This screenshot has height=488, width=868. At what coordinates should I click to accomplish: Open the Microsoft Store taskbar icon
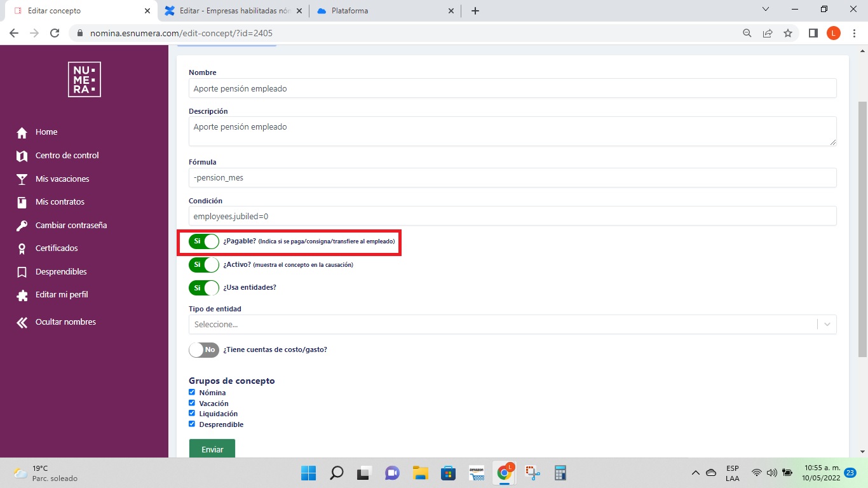pyautogui.click(x=449, y=473)
